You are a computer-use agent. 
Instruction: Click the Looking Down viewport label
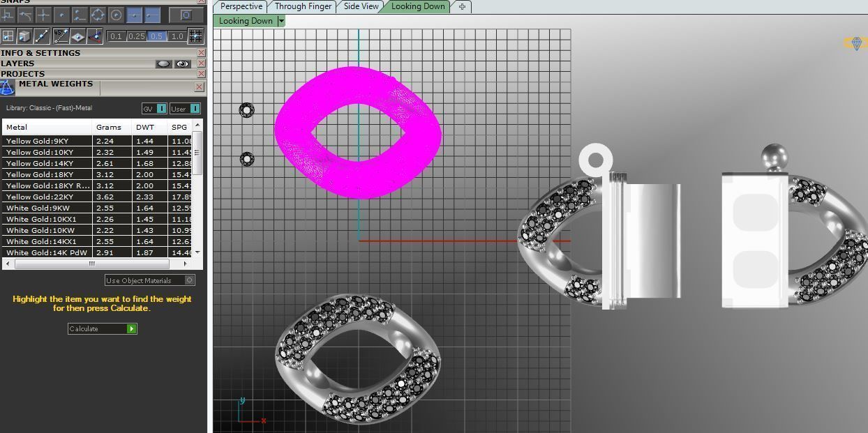point(246,21)
